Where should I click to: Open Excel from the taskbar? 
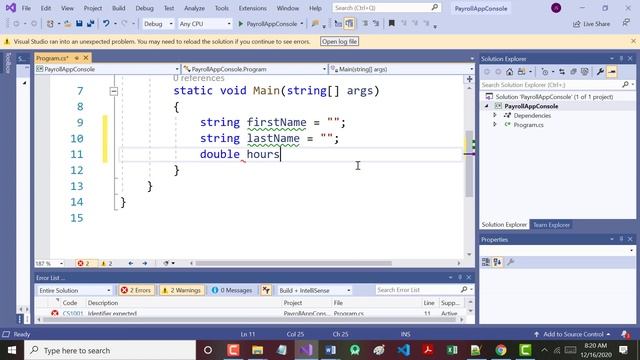coord(452,350)
